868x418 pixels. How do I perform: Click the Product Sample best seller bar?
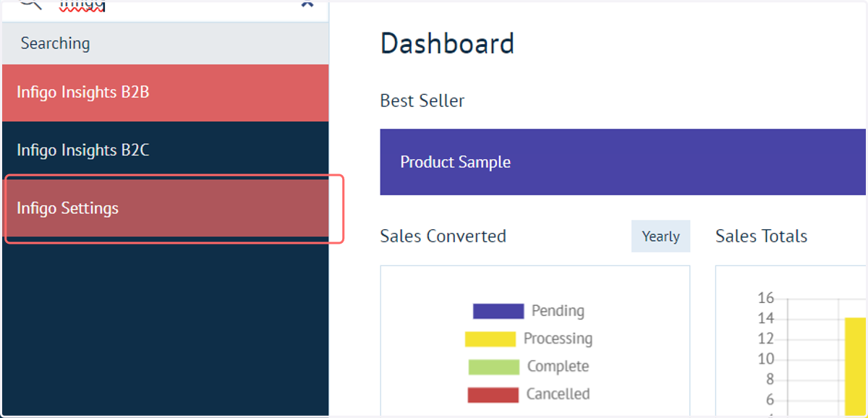pyautogui.click(x=623, y=162)
